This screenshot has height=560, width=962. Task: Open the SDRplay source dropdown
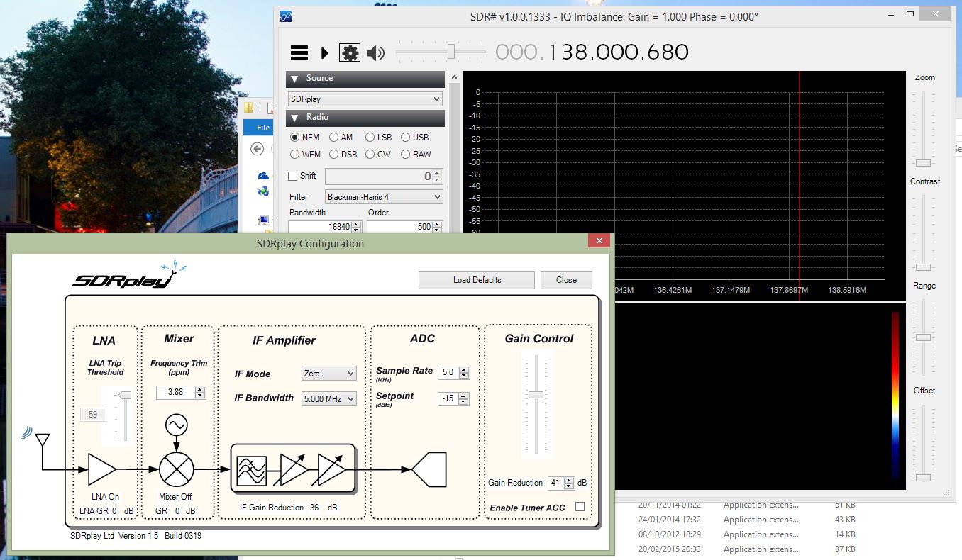[x=365, y=99]
